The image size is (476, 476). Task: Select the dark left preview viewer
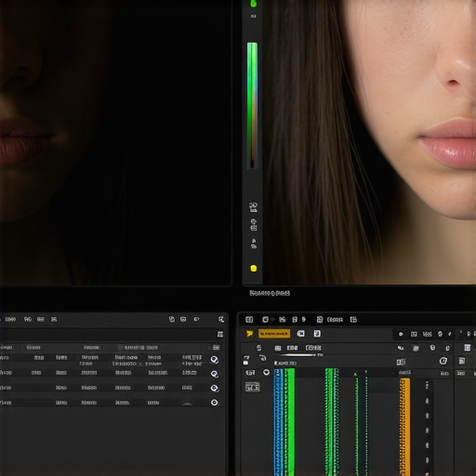[x=115, y=142]
